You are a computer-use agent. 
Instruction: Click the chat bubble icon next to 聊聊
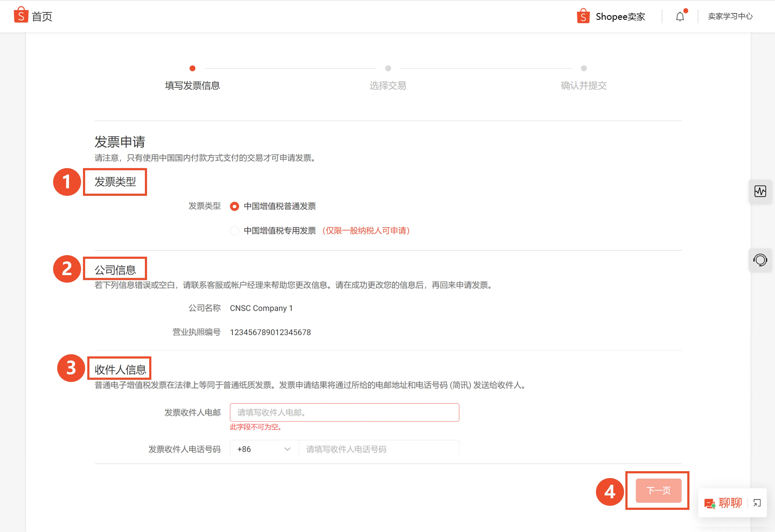[710, 503]
